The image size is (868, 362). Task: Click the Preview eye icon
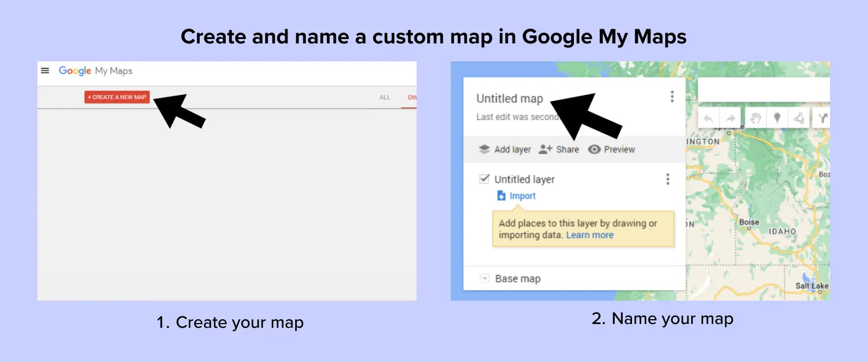click(x=595, y=149)
